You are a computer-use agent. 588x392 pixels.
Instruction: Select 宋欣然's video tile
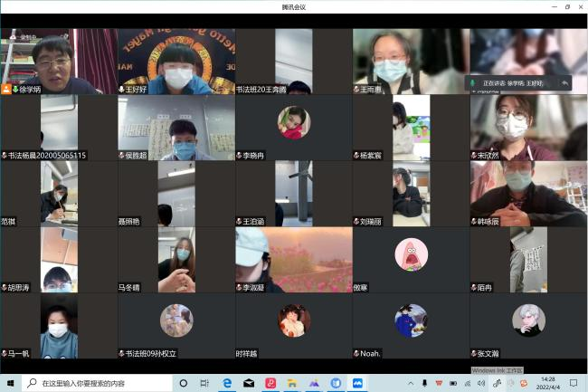pos(528,128)
